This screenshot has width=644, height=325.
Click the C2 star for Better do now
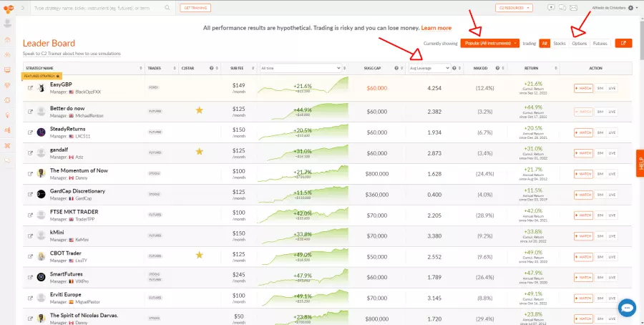pos(199,110)
